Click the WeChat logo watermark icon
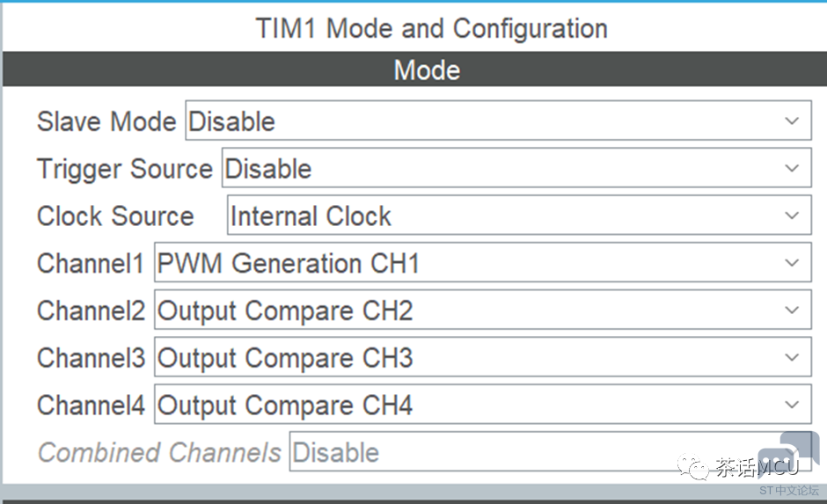The image size is (827, 504). pos(692,467)
